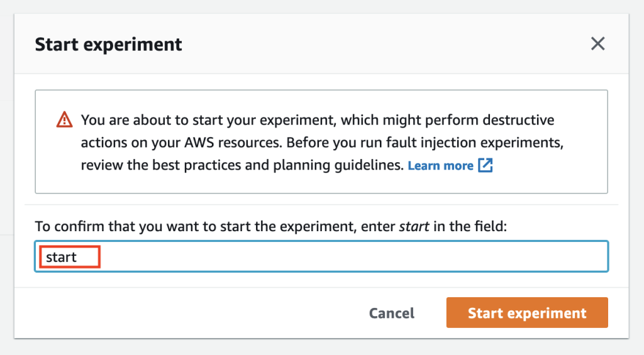The width and height of the screenshot is (644, 355).
Task: Close the Start experiment dialog
Action: pyautogui.click(x=597, y=43)
